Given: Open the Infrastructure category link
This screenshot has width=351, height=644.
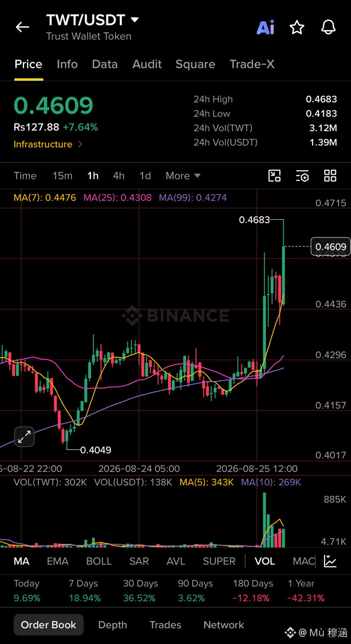Looking at the screenshot, I should (48, 144).
